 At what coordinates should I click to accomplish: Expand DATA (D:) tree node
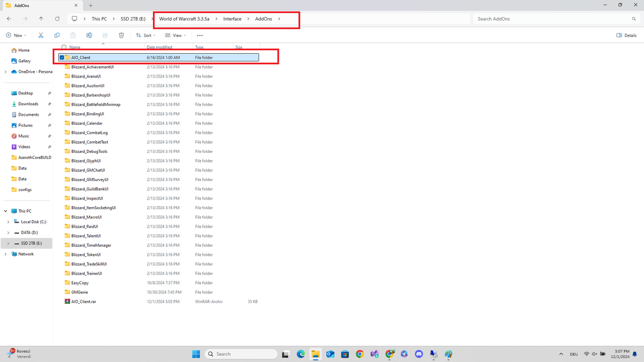8,232
